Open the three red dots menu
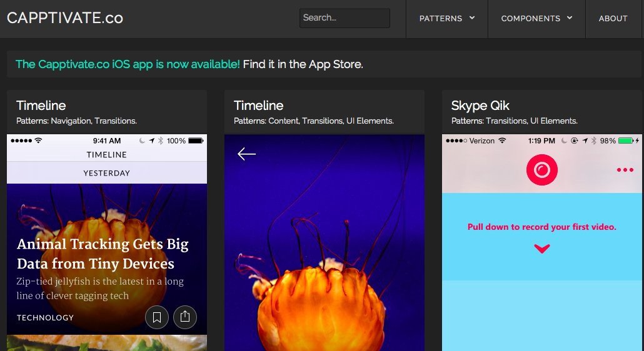Image resolution: width=644 pixels, height=351 pixels. (x=625, y=170)
